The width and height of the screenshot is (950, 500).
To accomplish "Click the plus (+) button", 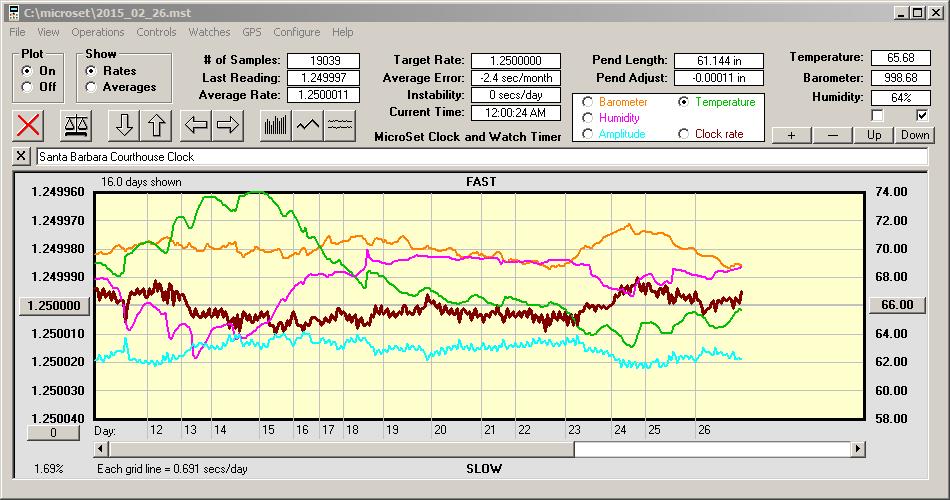I will pyautogui.click(x=791, y=135).
